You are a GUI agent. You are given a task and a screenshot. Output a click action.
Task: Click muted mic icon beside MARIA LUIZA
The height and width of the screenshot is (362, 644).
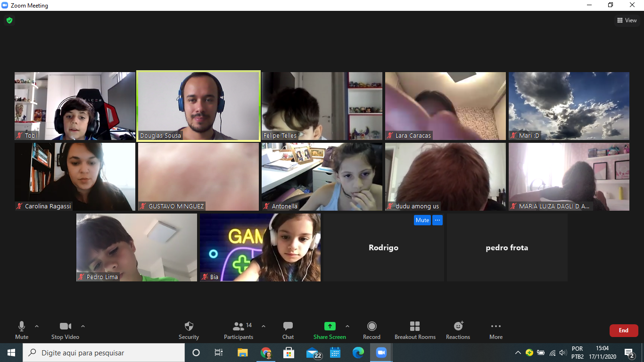point(514,206)
